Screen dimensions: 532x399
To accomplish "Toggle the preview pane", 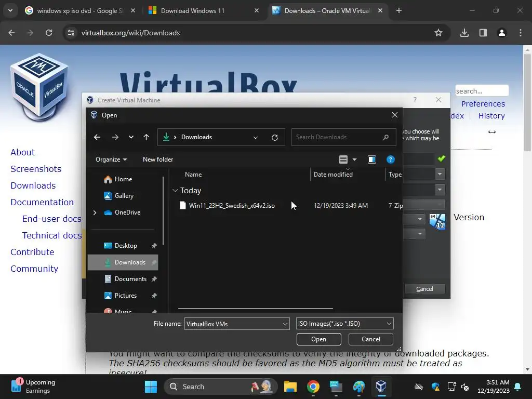I will coord(372,159).
